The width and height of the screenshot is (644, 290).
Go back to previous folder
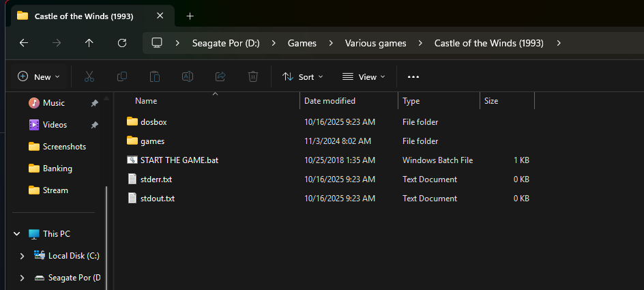(x=24, y=43)
